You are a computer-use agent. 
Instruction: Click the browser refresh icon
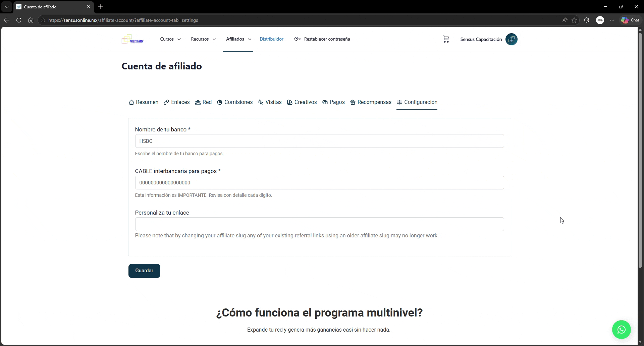[19, 20]
